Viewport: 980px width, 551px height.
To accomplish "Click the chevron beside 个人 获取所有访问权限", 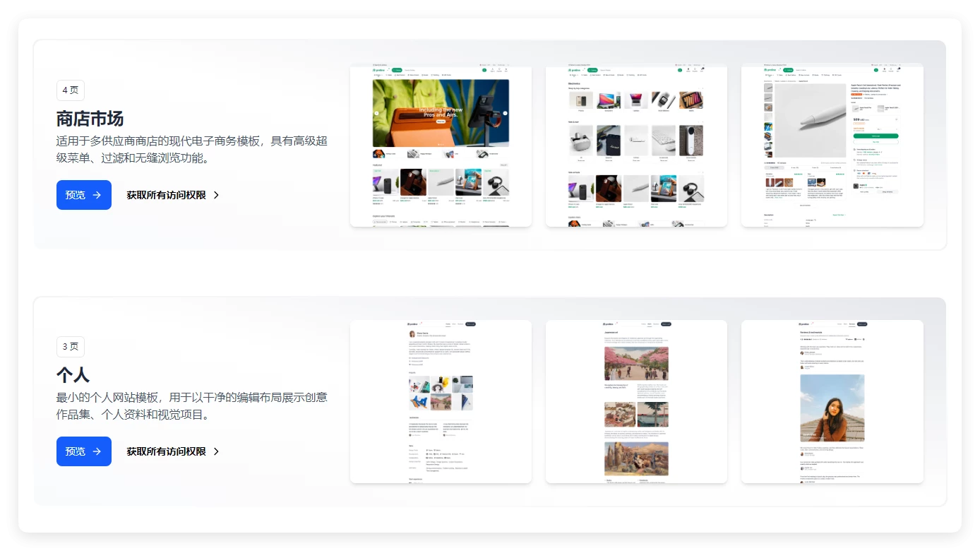I will [216, 451].
